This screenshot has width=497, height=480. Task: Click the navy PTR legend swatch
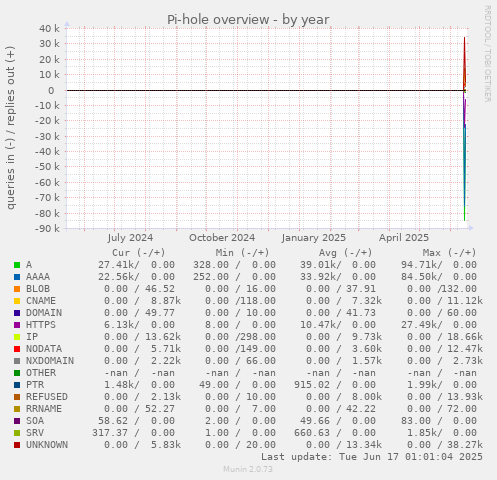(x=17, y=385)
